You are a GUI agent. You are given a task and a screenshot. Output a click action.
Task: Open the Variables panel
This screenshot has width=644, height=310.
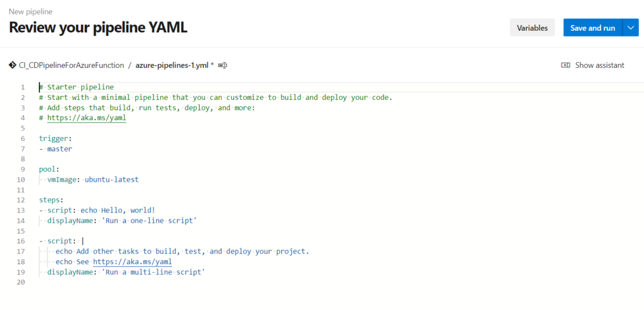point(532,28)
